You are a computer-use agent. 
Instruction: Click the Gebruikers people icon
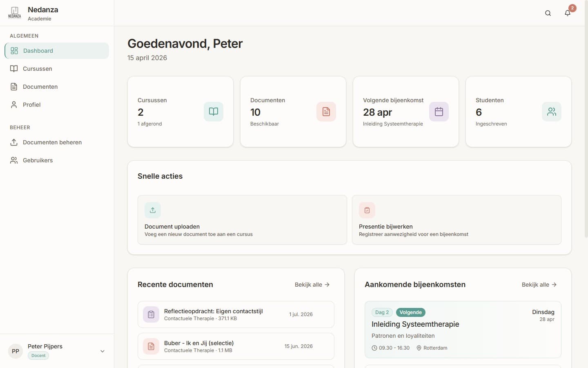click(x=14, y=160)
